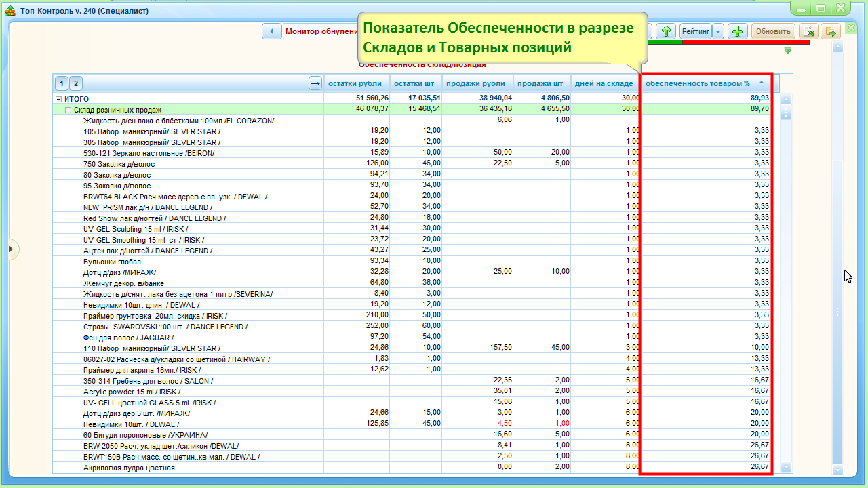Click the small green double-arrow below toolbar
This screenshot has width=868, height=488.
[787, 51]
